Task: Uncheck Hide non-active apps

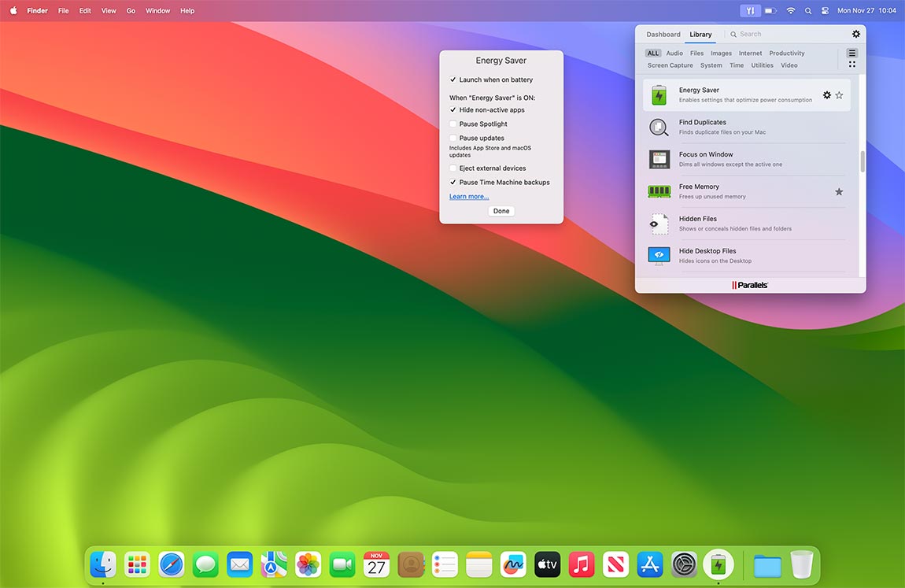Action: click(x=452, y=110)
